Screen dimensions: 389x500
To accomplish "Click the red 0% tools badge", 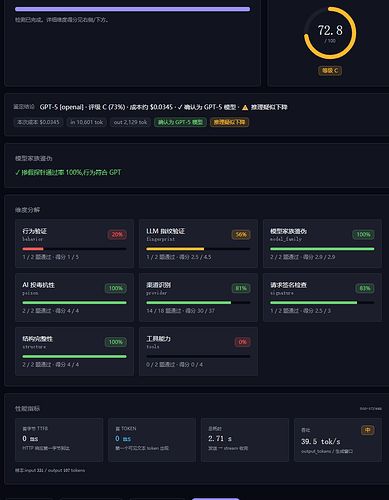I will 242,342.
